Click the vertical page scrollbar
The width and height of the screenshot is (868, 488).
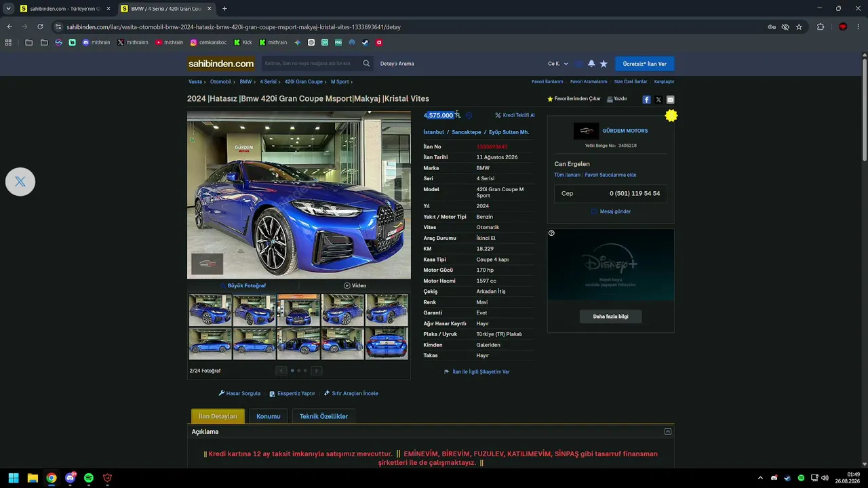click(x=865, y=108)
